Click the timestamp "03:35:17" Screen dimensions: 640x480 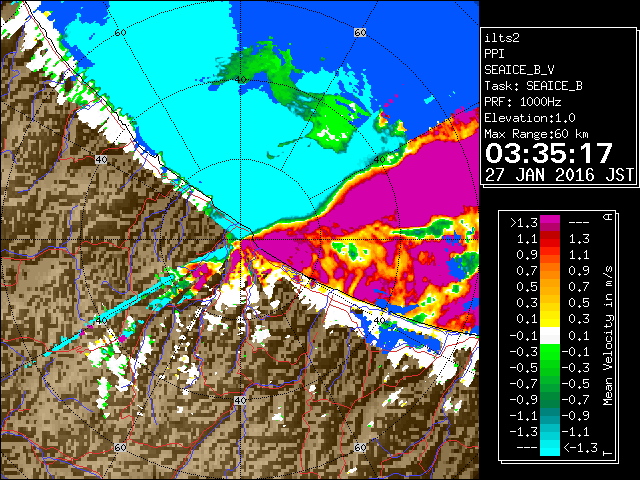(x=549, y=153)
